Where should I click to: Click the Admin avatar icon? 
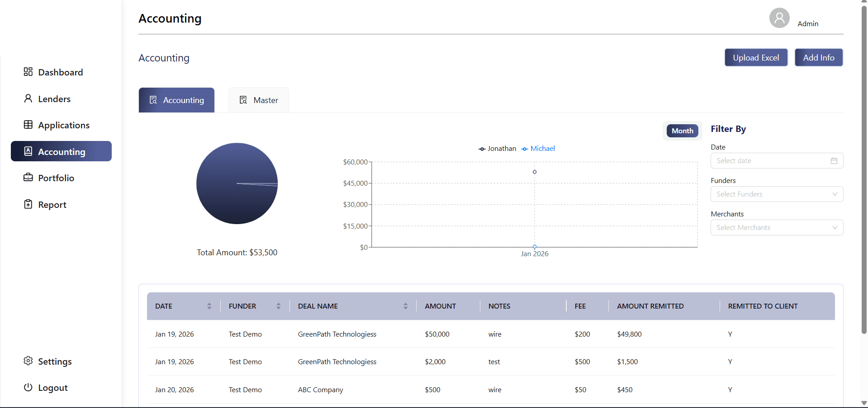pos(779,18)
